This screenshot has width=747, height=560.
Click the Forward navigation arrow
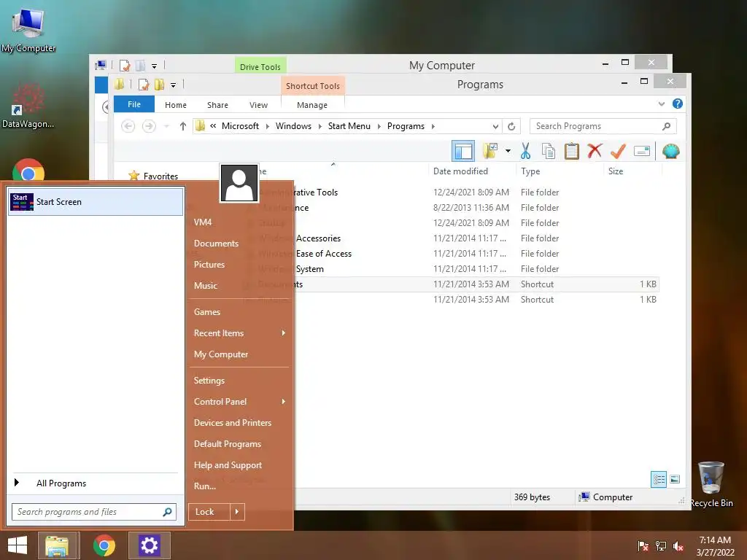pos(149,126)
